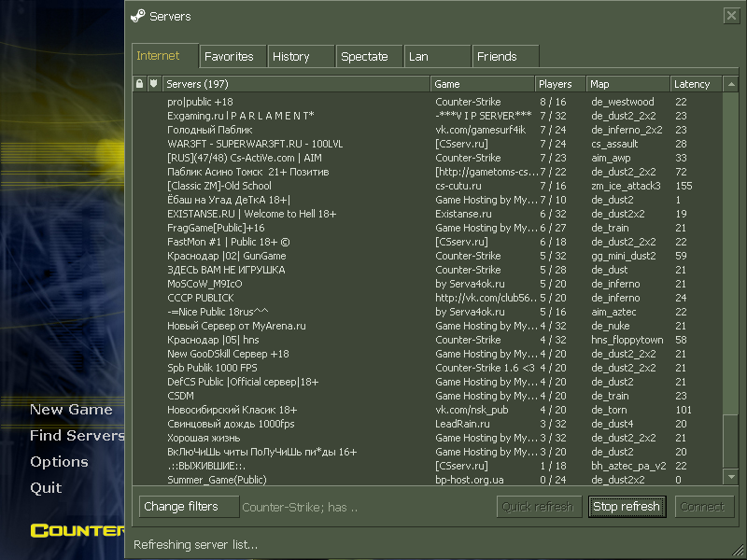Click the Change filters button
The width and height of the screenshot is (747, 560).
point(189,506)
